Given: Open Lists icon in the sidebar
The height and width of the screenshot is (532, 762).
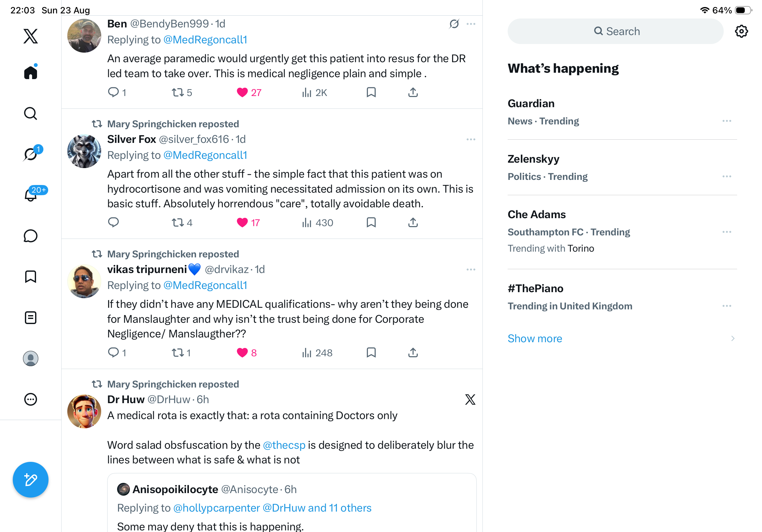Looking at the screenshot, I should (31, 317).
